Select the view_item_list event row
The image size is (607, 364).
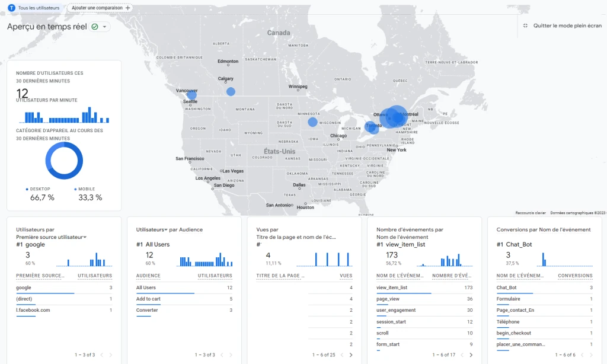click(x=392, y=288)
